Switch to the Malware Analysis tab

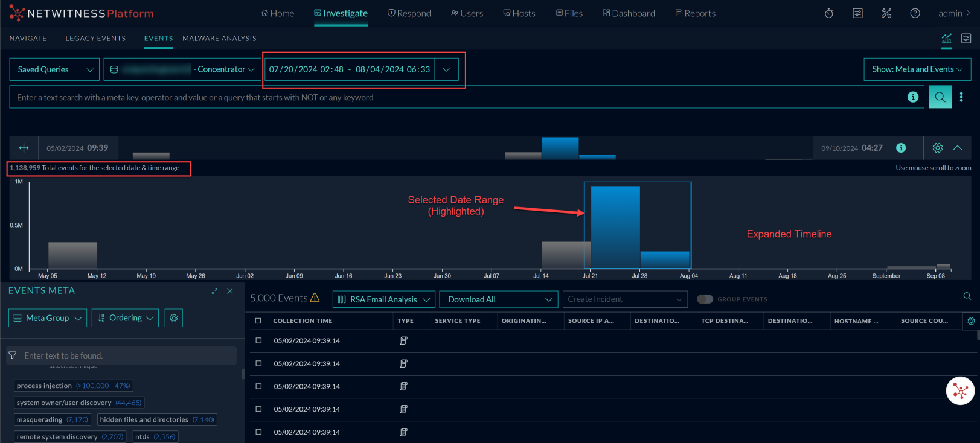[x=219, y=38]
